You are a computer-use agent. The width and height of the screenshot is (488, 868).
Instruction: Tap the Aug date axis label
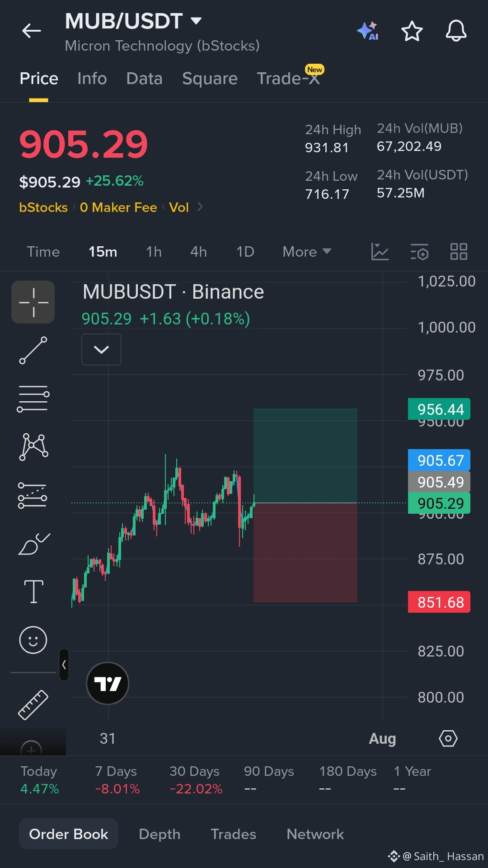click(x=382, y=739)
